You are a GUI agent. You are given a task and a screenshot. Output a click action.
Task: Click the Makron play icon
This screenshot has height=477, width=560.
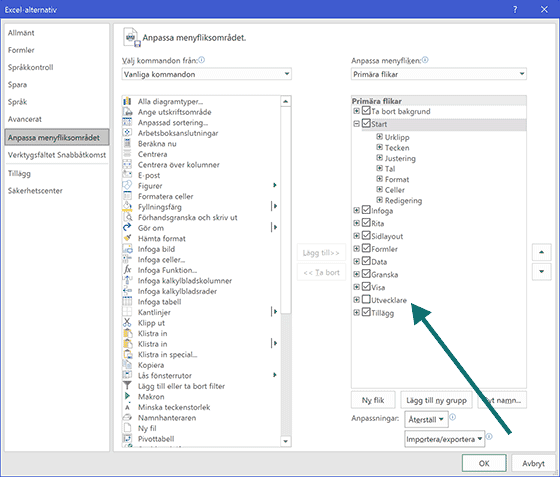(x=127, y=397)
